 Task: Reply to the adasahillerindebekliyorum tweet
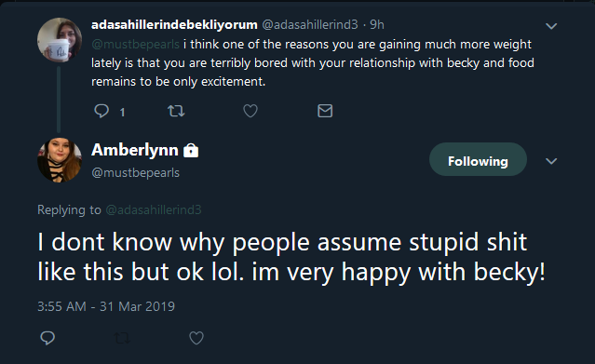101,111
